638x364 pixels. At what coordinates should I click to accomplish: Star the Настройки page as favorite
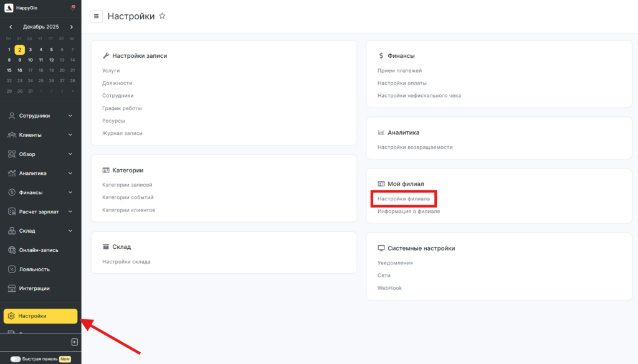click(163, 16)
